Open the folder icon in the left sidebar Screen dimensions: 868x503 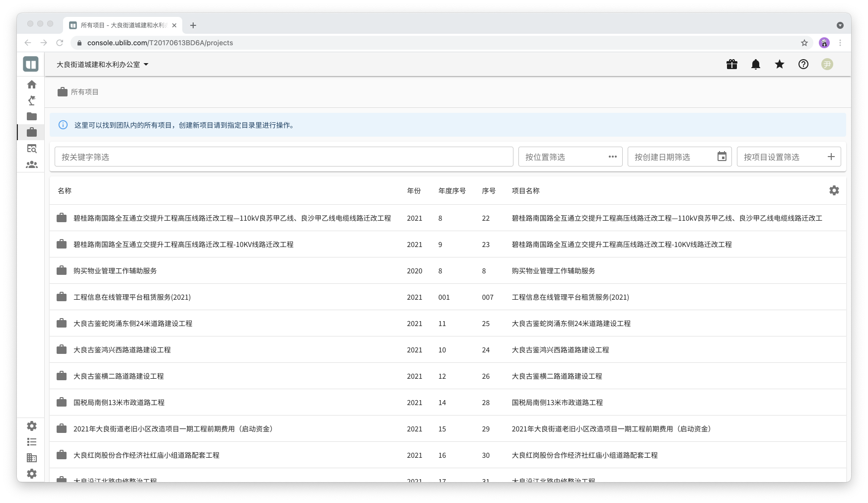[x=32, y=116]
